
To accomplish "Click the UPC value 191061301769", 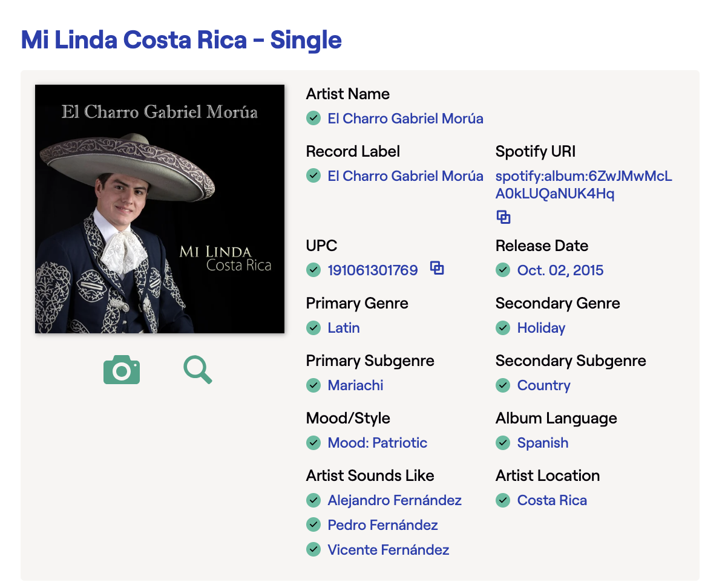I will click(x=373, y=270).
